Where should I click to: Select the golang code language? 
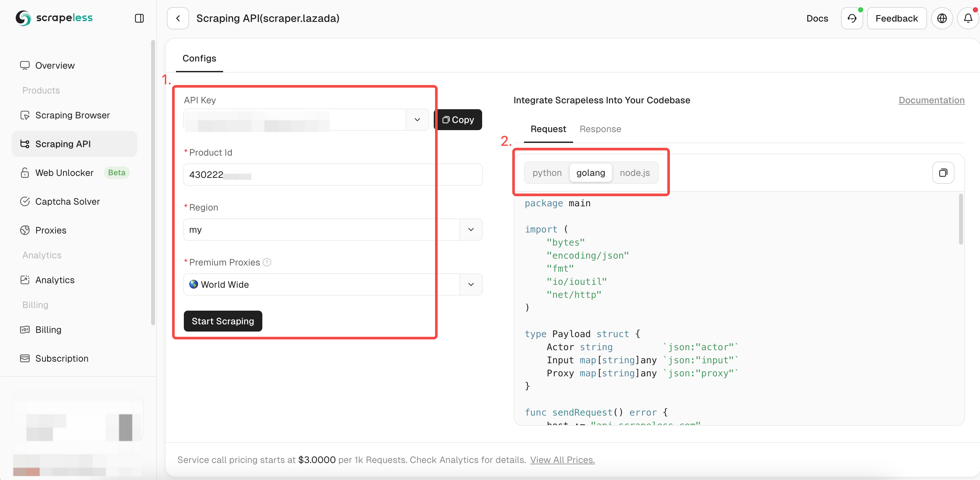point(590,173)
